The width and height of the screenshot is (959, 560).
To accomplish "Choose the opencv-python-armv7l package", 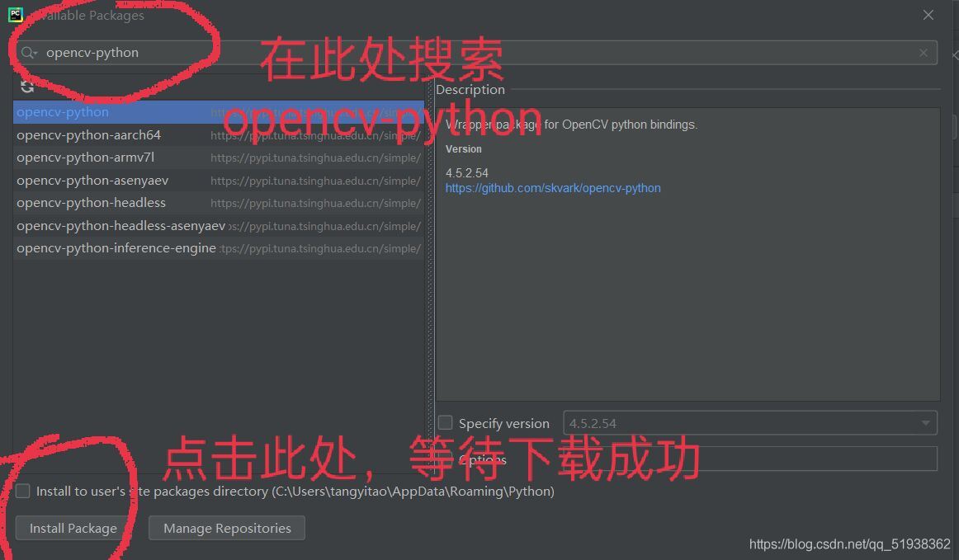I will [x=85, y=158].
